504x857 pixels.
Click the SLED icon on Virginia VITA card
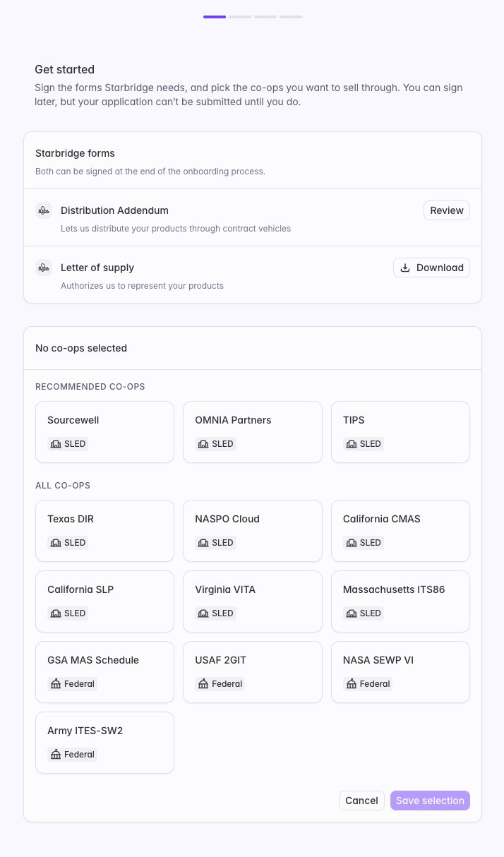coord(203,613)
